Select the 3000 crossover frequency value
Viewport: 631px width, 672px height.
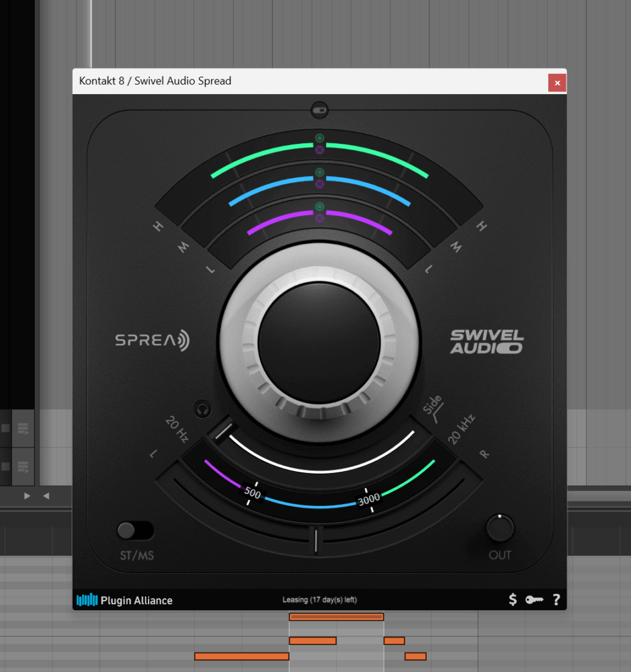pyautogui.click(x=369, y=499)
